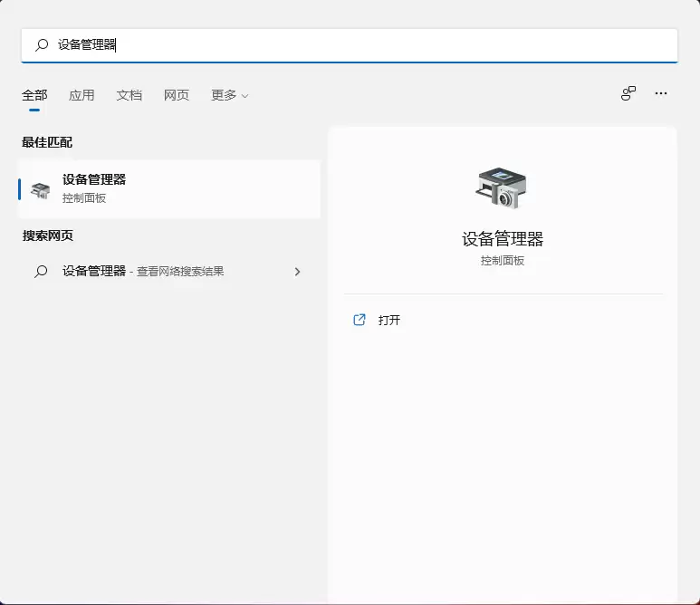Screen dimensions: 700x605
Task: Switch to the 网页 tab
Action: (177, 95)
